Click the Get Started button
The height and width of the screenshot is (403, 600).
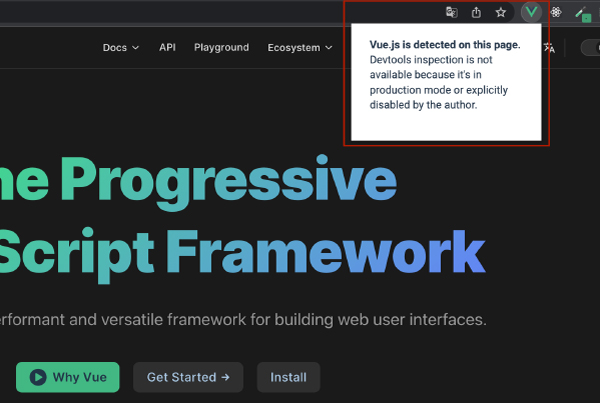(x=188, y=377)
